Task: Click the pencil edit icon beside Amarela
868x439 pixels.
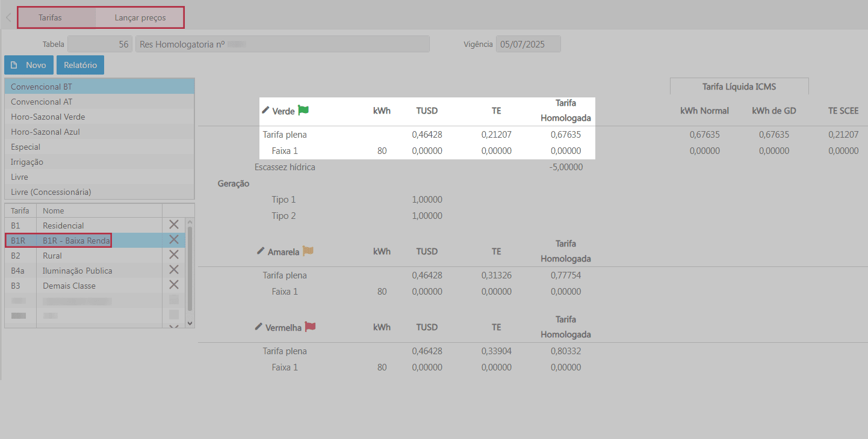Action: [261, 251]
